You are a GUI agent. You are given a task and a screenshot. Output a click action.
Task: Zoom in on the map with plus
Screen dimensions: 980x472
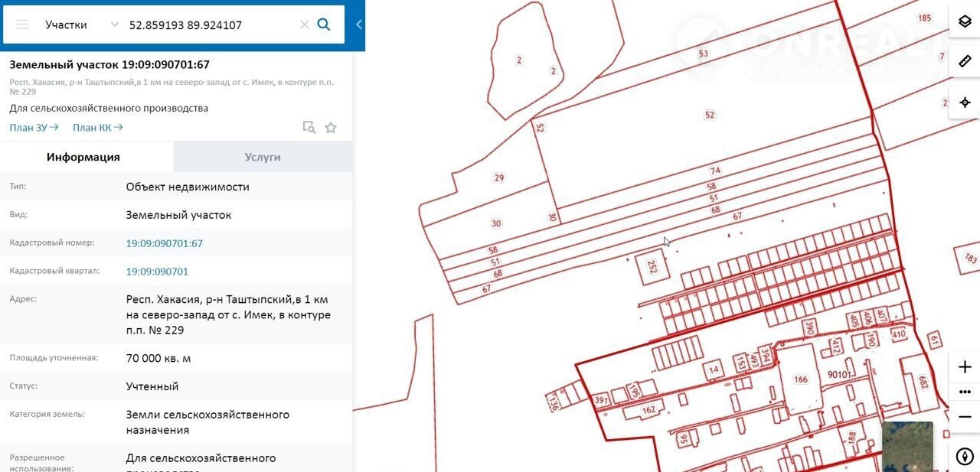965,367
